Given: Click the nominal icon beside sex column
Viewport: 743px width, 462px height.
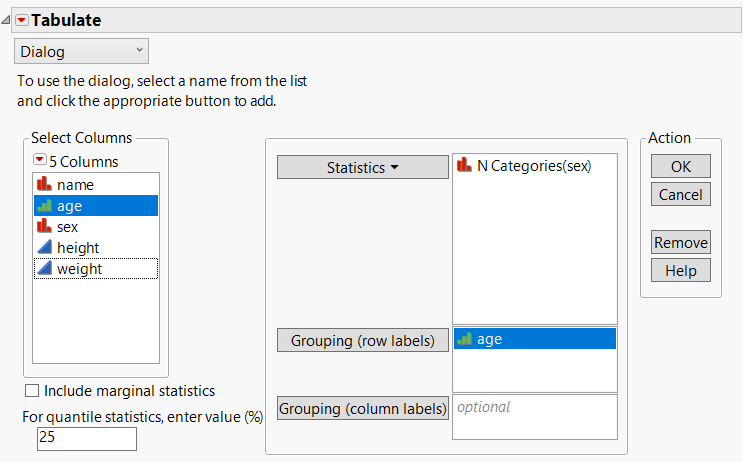Looking at the screenshot, I should [44, 227].
